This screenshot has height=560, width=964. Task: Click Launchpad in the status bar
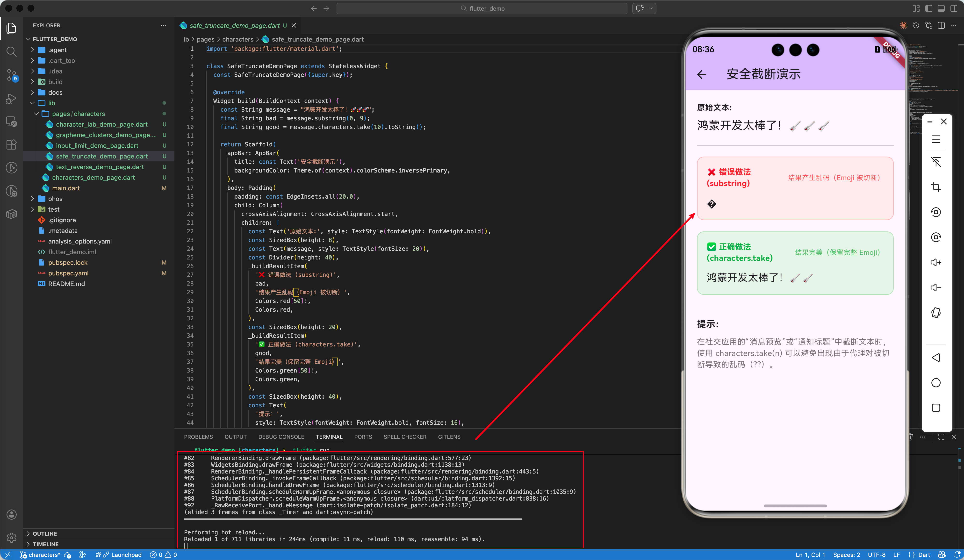pos(126,555)
